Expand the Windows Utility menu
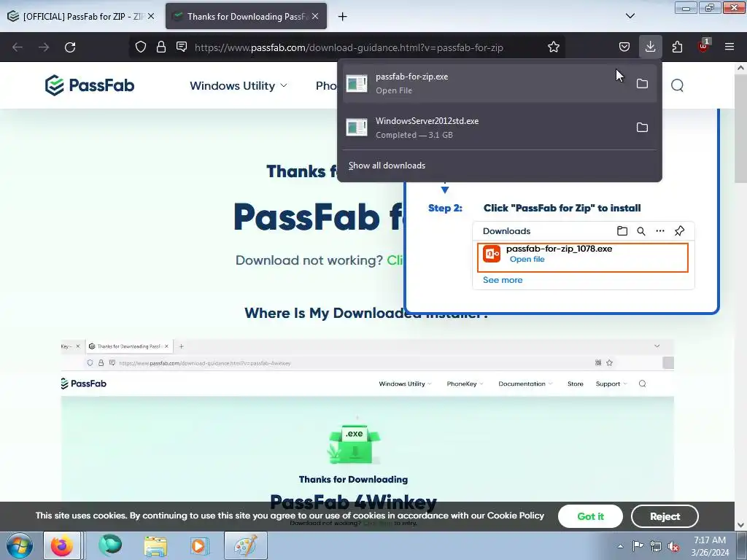747x560 pixels. 239,86
